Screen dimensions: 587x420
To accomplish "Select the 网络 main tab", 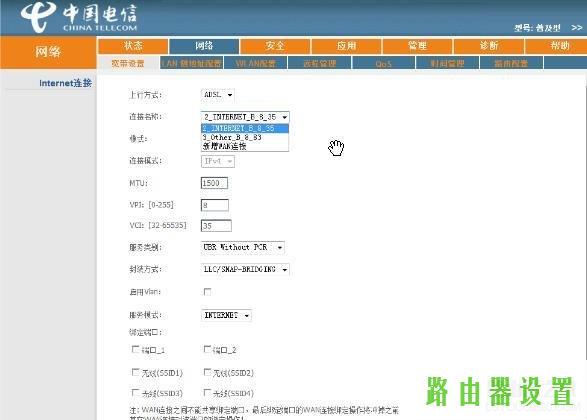I will 204,46.
